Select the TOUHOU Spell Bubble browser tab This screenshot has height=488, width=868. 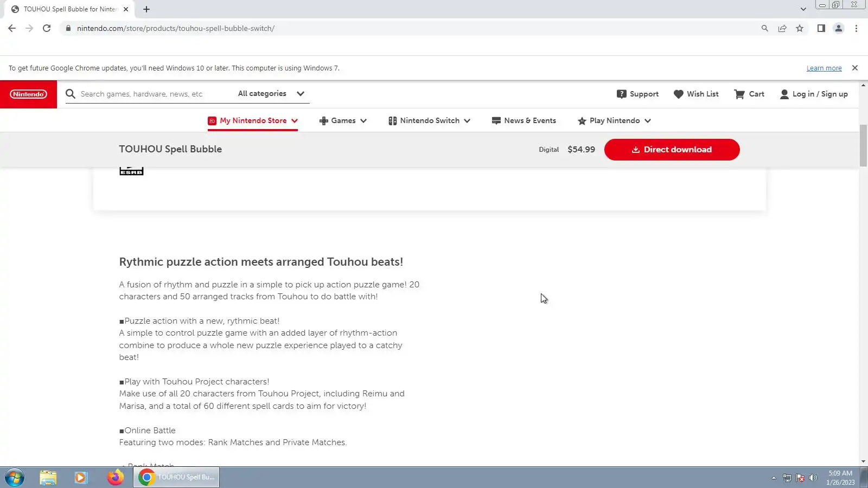pos(71,9)
